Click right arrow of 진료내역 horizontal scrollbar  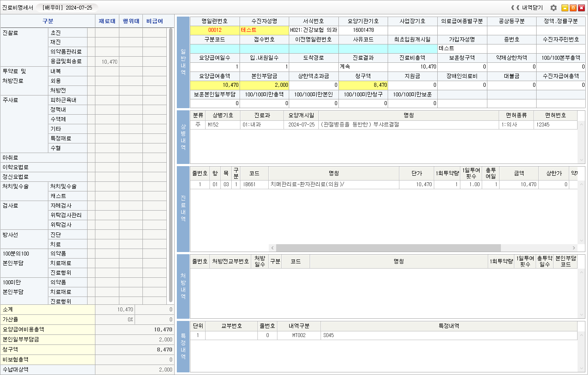tap(574, 248)
